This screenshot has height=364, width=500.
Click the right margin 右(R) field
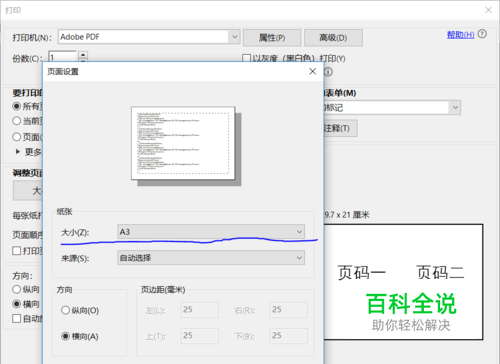(x=289, y=310)
